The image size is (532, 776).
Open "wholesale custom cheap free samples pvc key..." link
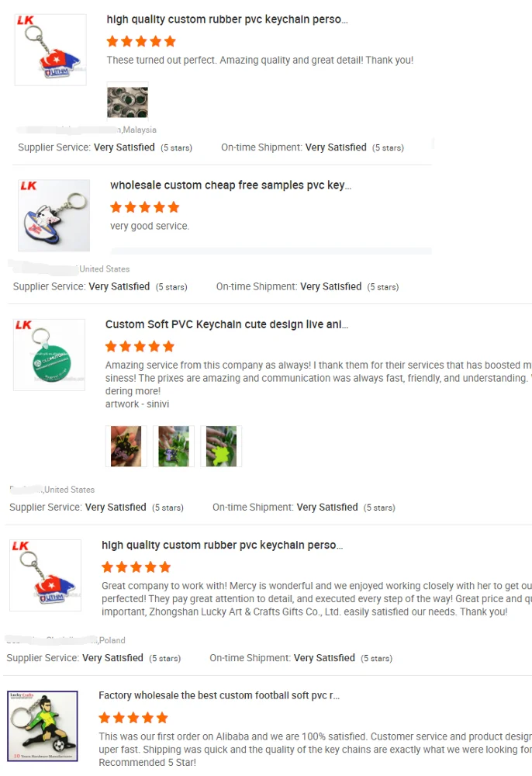pyautogui.click(x=230, y=185)
